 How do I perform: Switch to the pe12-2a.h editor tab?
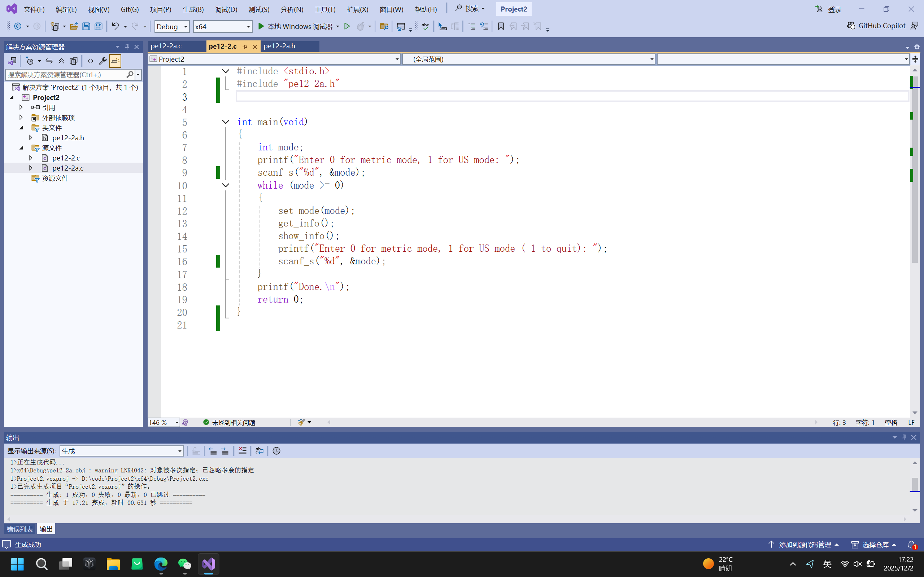click(279, 46)
